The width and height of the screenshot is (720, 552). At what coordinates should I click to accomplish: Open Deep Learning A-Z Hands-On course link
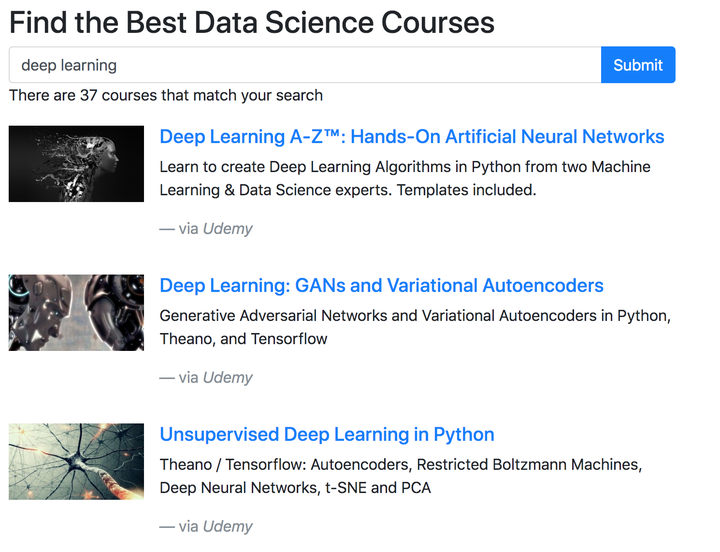412,137
